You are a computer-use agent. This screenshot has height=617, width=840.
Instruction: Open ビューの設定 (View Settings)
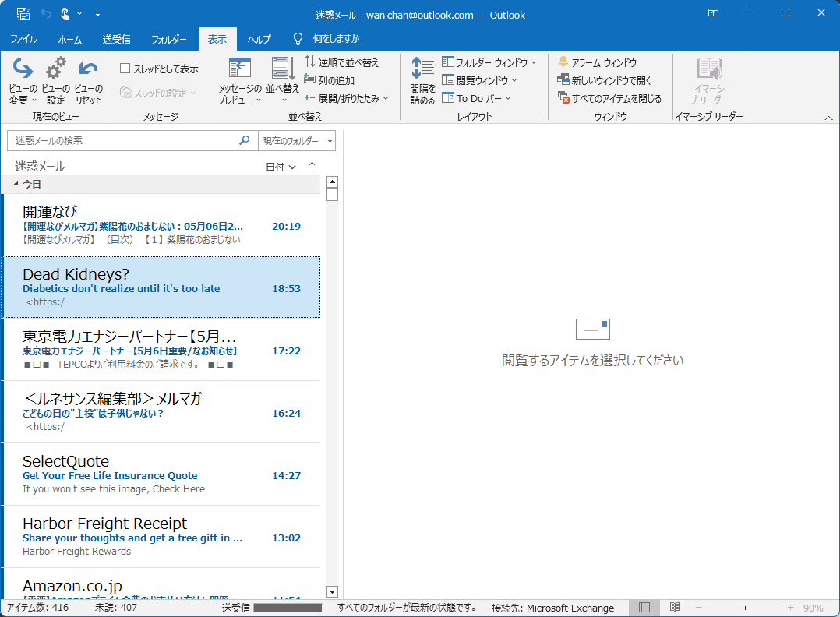pyautogui.click(x=56, y=81)
